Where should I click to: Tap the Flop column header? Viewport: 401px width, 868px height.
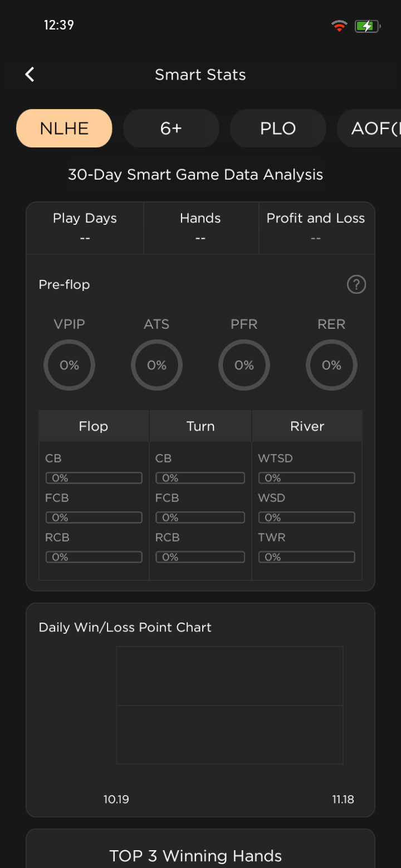coord(94,426)
